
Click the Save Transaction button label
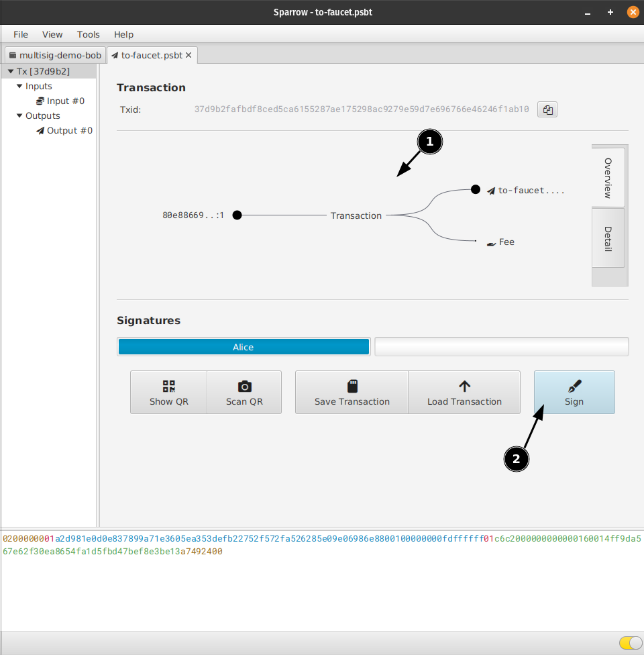click(x=352, y=401)
